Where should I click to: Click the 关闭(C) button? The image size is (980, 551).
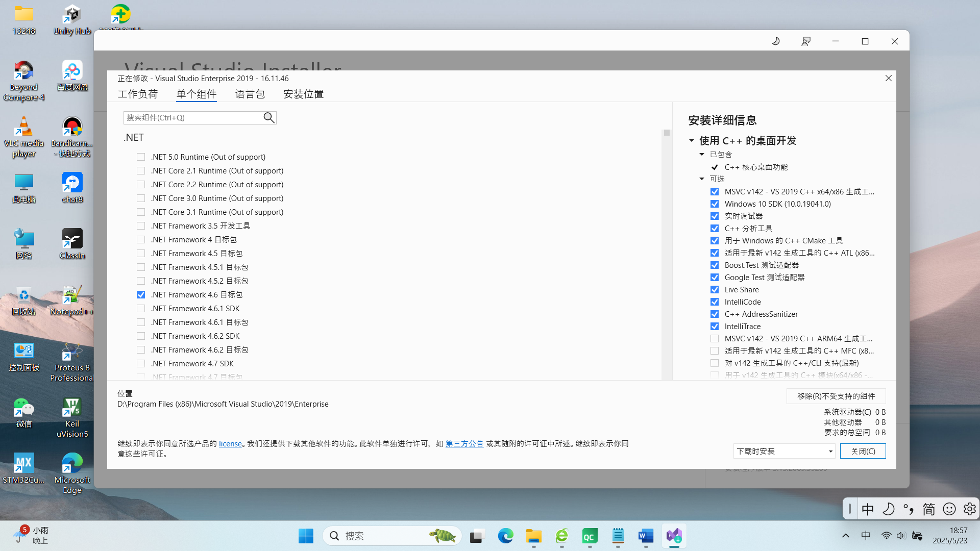863,451
